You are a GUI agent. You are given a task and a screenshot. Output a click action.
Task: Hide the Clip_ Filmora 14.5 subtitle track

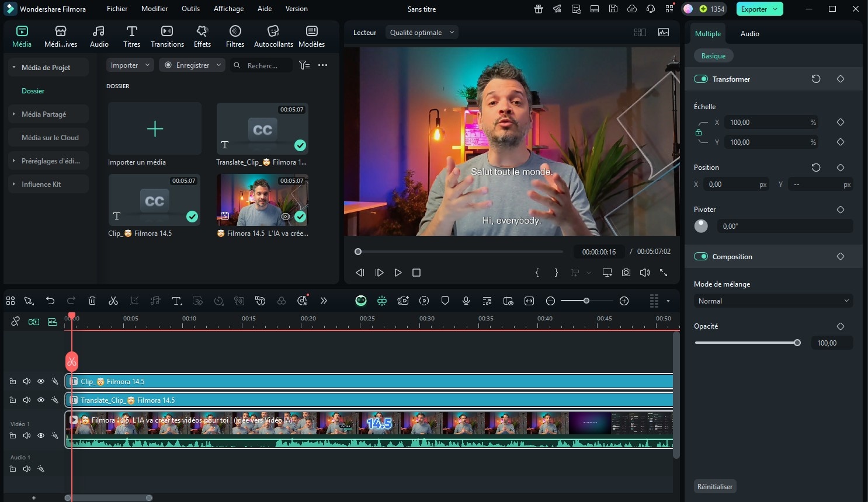(41, 381)
